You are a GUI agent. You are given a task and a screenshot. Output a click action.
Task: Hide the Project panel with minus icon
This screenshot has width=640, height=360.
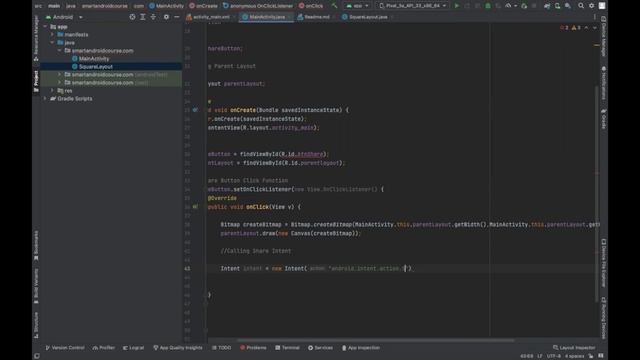coord(176,17)
